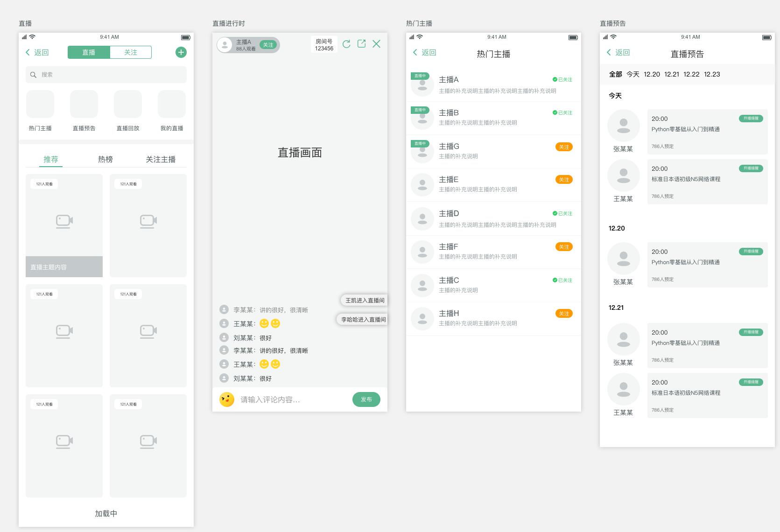
Task: Open the 热门主播 shortcut icon
Action: (40, 104)
